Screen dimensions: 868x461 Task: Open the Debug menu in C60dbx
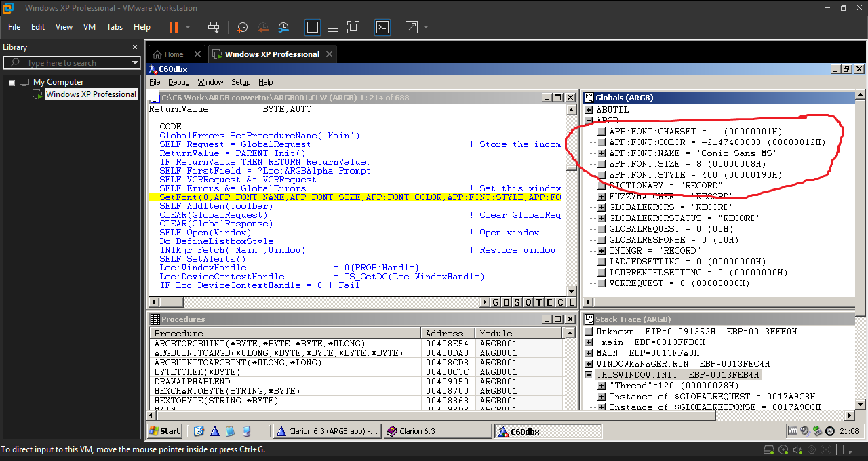pyautogui.click(x=179, y=82)
